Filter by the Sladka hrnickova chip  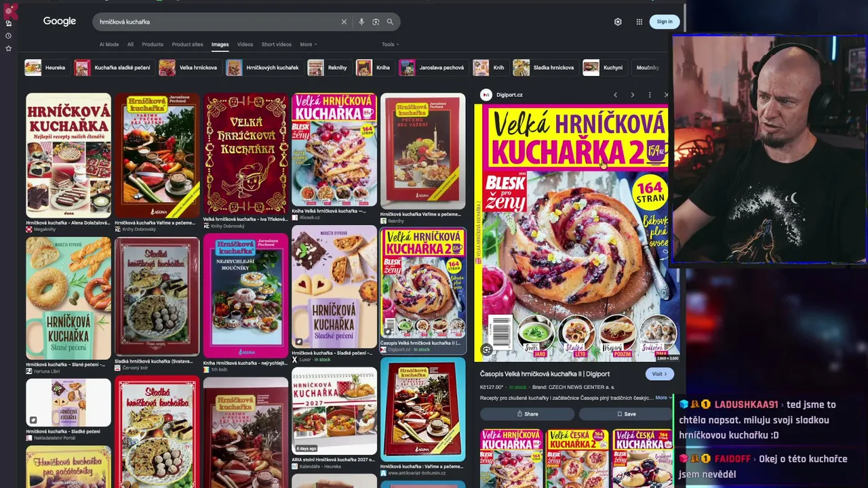[544, 68]
